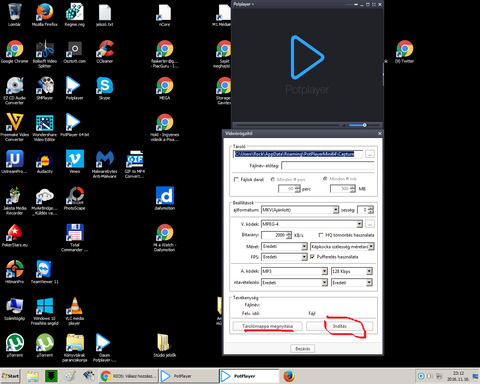The width and height of the screenshot is (480, 384).
Task: Select the VLC media player desktop icon
Action: [75, 311]
